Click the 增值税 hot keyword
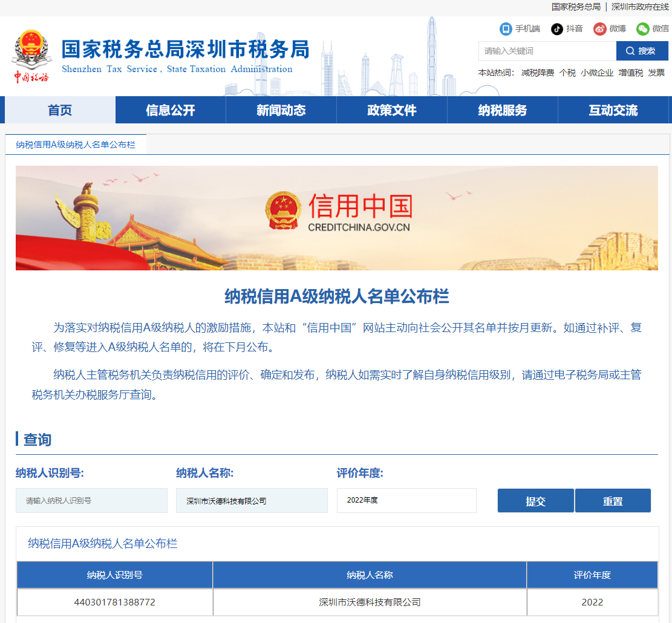 click(630, 73)
